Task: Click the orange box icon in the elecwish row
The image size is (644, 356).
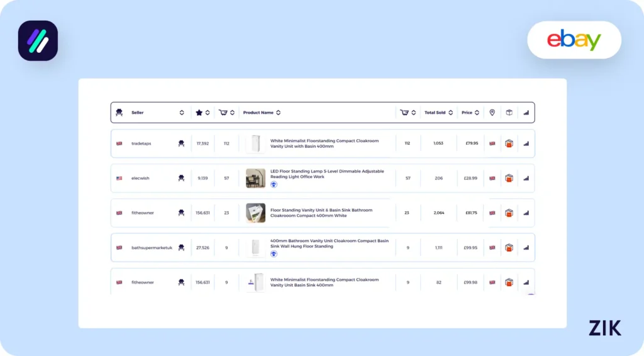Action: coord(509,178)
